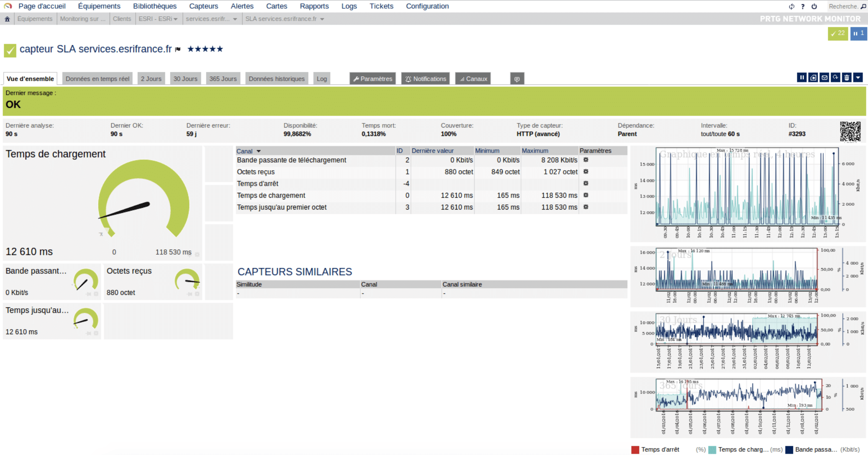Switch to Log tab

pyautogui.click(x=322, y=79)
